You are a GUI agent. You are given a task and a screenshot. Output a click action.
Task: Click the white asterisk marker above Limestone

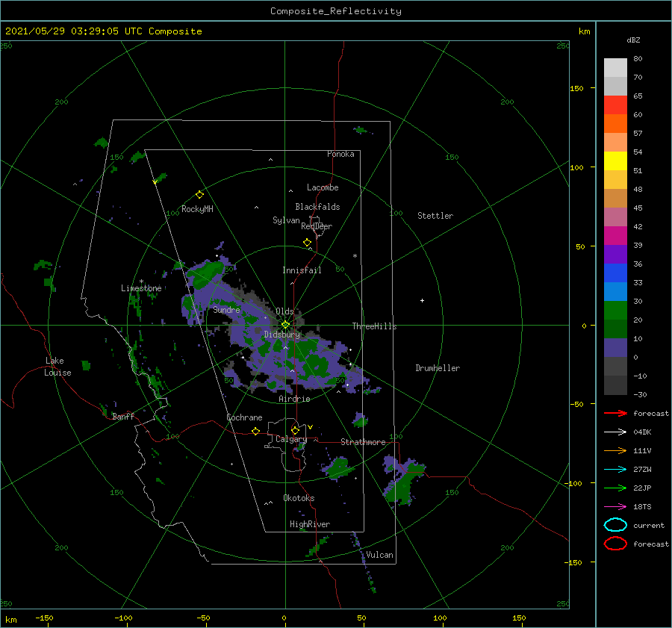[x=141, y=282]
